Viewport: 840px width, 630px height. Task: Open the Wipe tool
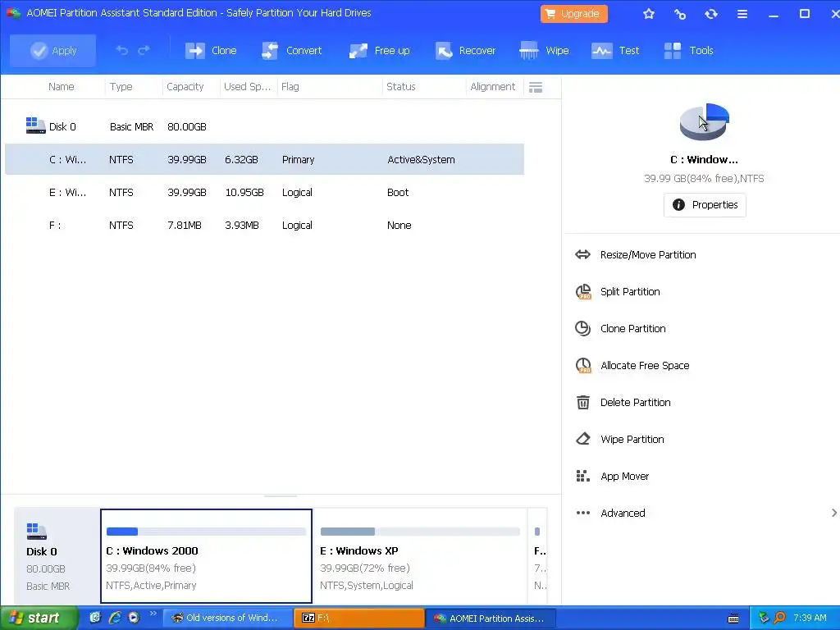click(x=544, y=50)
